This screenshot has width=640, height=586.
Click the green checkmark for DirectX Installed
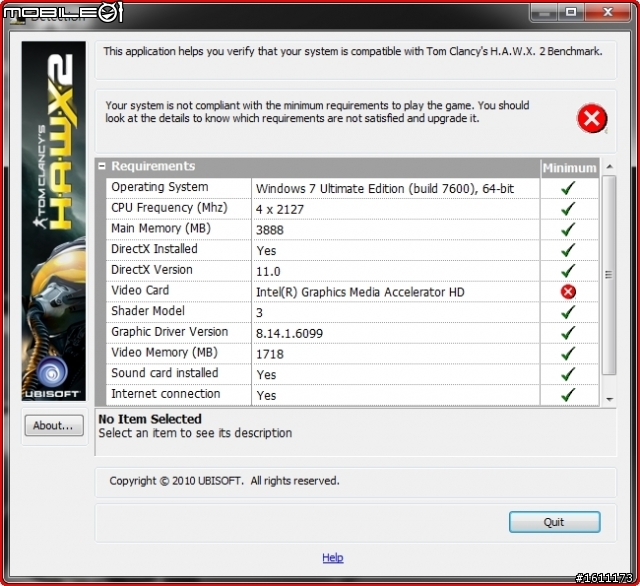568,250
